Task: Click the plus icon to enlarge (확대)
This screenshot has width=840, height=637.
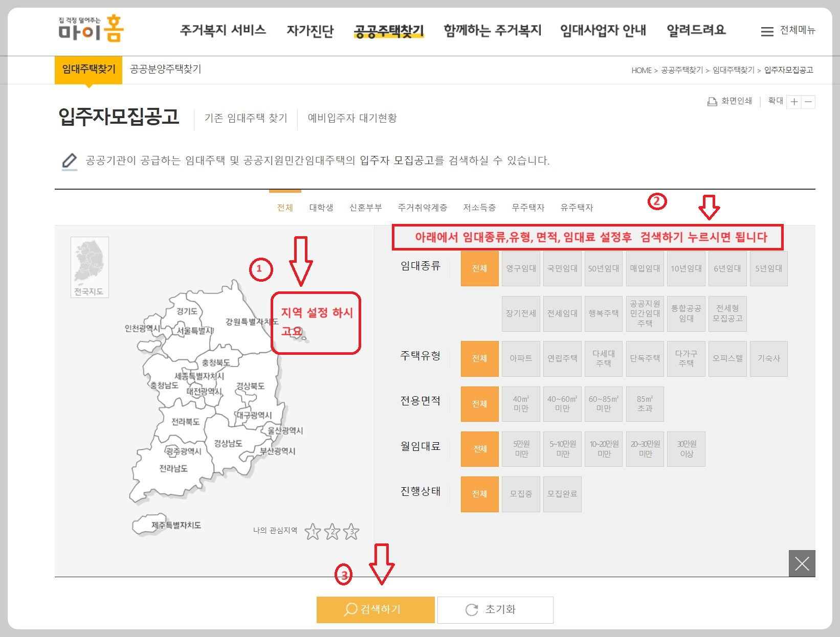Action: (x=794, y=101)
